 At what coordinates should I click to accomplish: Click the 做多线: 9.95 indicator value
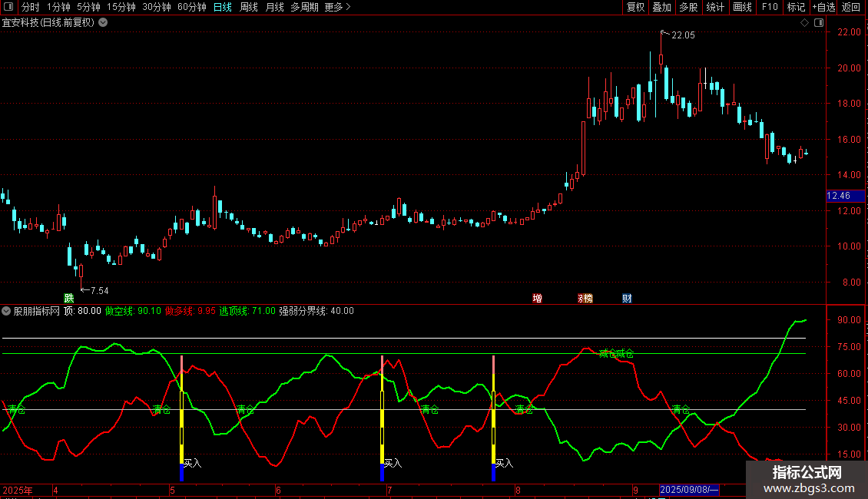point(190,311)
